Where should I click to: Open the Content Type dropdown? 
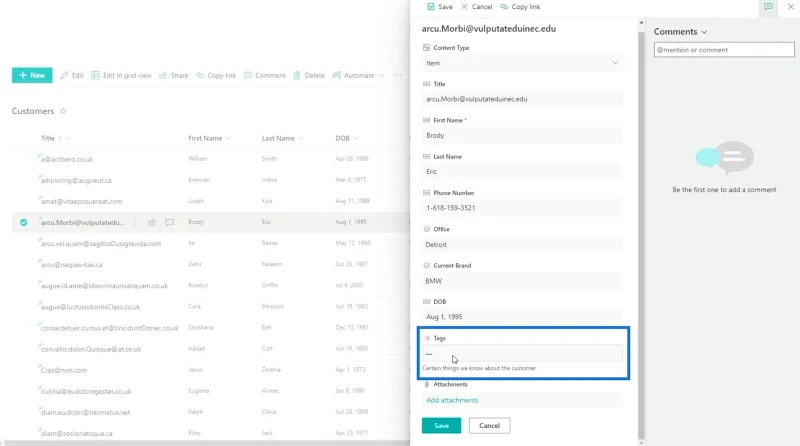pyautogui.click(x=522, y=63)
